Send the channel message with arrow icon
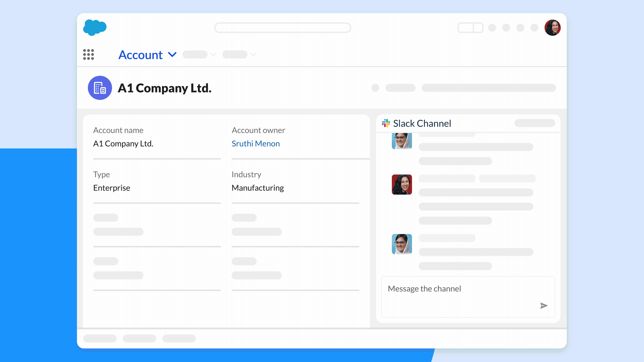 [544, 306]
